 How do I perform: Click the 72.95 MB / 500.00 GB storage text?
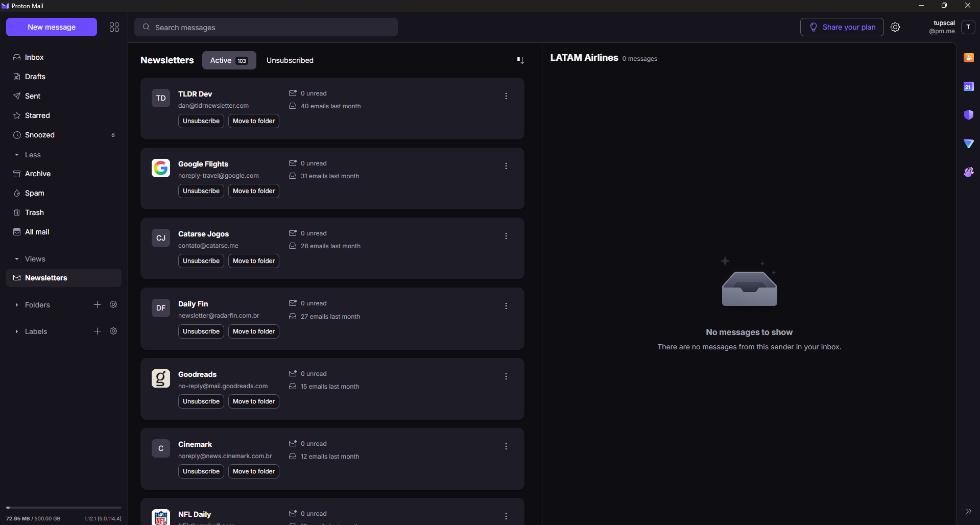click(x=33, y=518)
